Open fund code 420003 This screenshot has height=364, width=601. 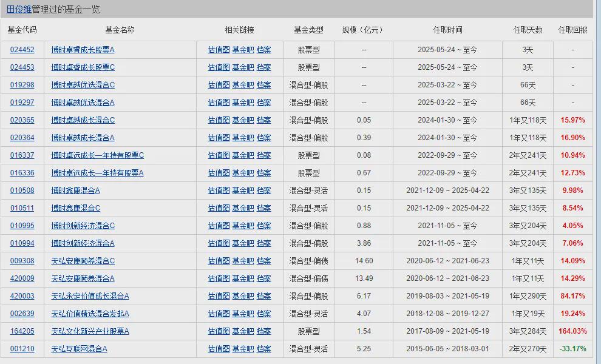[x=22, y=296]
